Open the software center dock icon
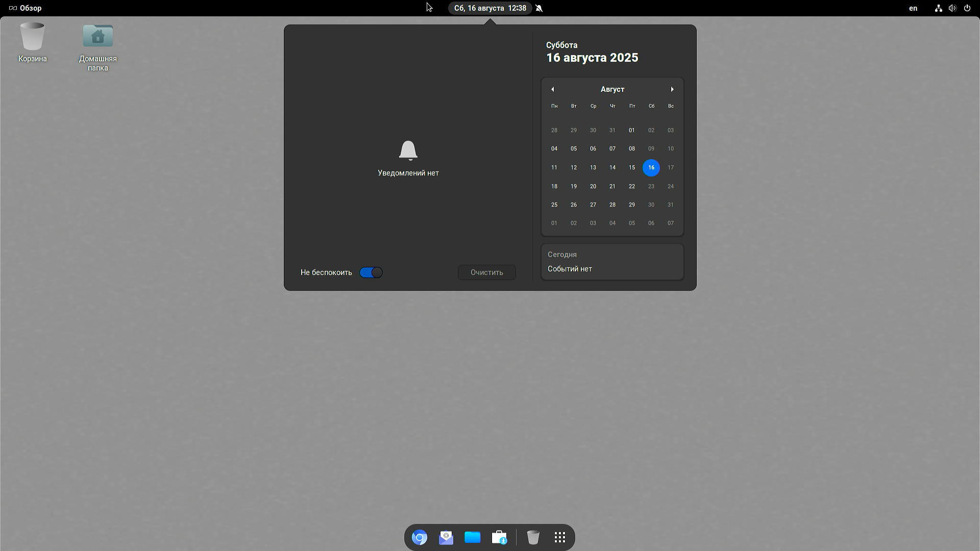 [499, 537]
